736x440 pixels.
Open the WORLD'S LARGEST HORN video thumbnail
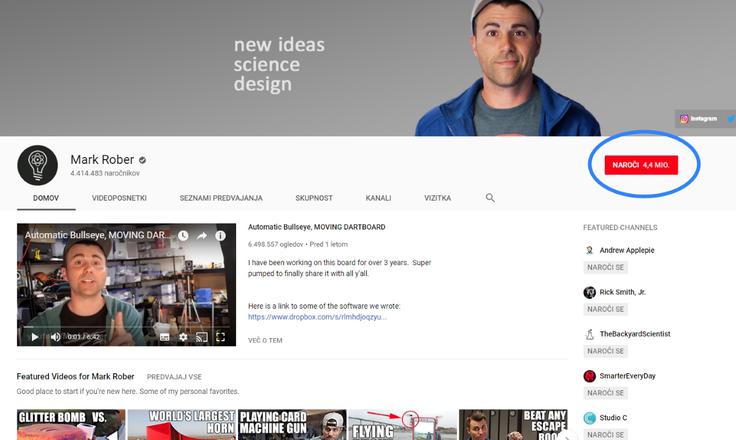pos(182,425)
